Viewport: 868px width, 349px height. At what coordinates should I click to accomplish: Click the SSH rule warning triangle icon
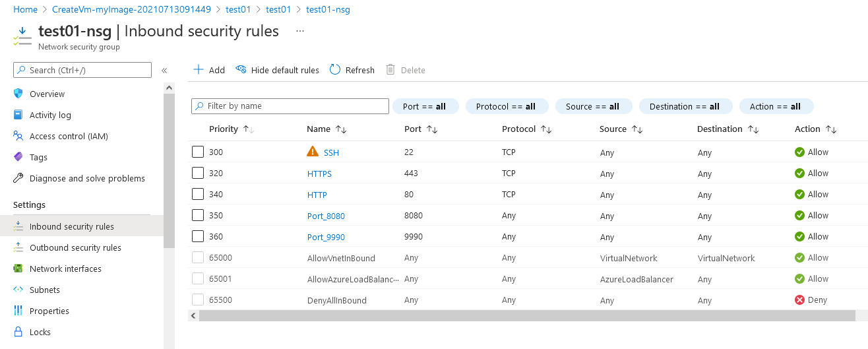click(x=313, y=152)
